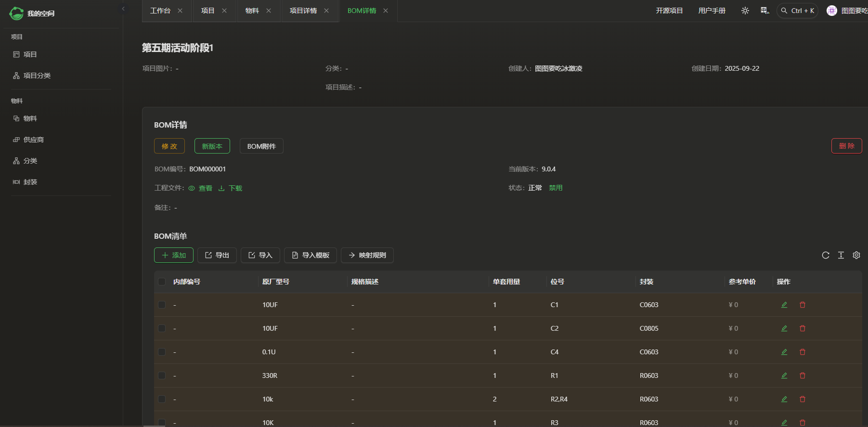The height and width of the screenshot is (427, 868).
Task: Tick the select-all checkbox in table header
Action: 162,282
